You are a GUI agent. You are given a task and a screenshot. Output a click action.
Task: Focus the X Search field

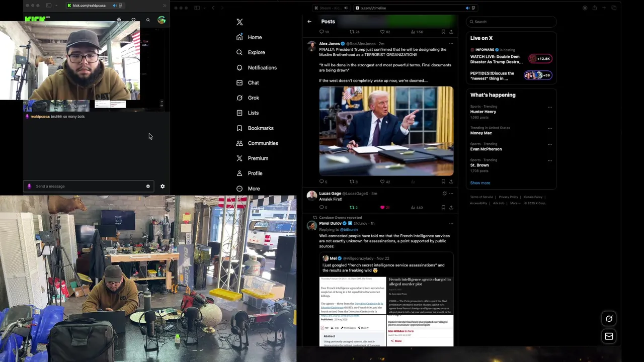click(x=511, y=22)
